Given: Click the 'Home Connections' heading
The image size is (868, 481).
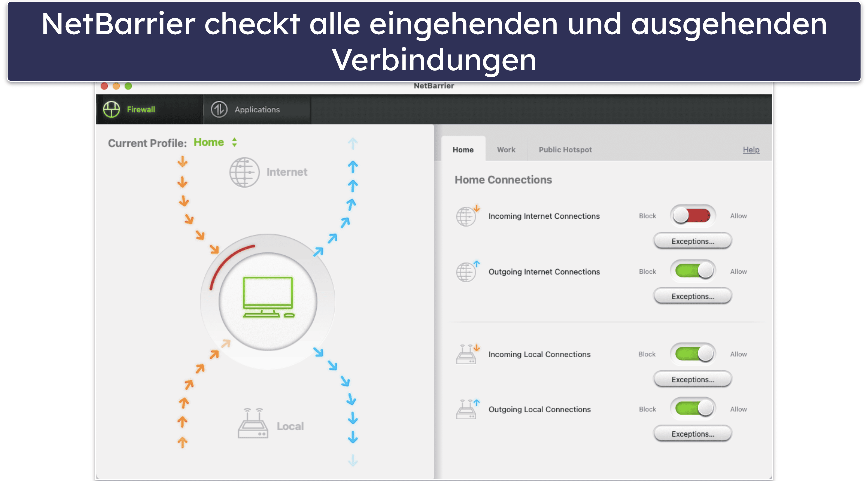Looking at the screenshot, I should (503, 179).
